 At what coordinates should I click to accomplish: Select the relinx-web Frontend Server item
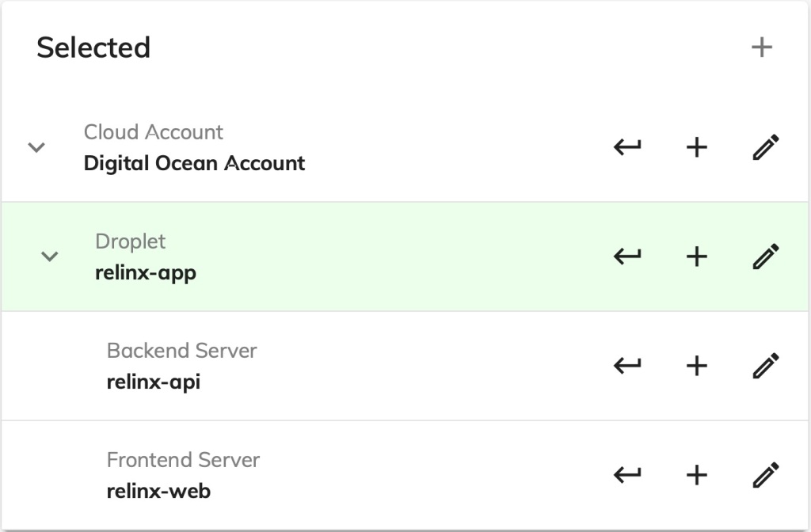tap(405, 475)
